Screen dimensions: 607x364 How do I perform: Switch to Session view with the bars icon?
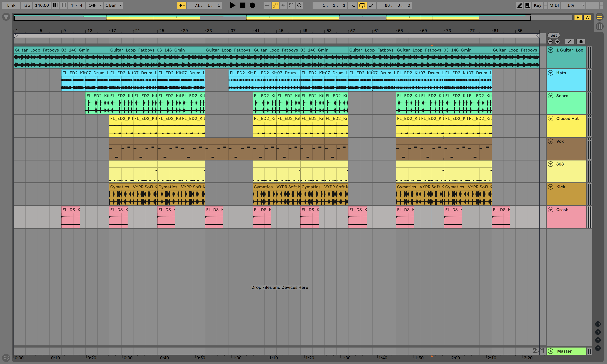[x=599, y=26]
